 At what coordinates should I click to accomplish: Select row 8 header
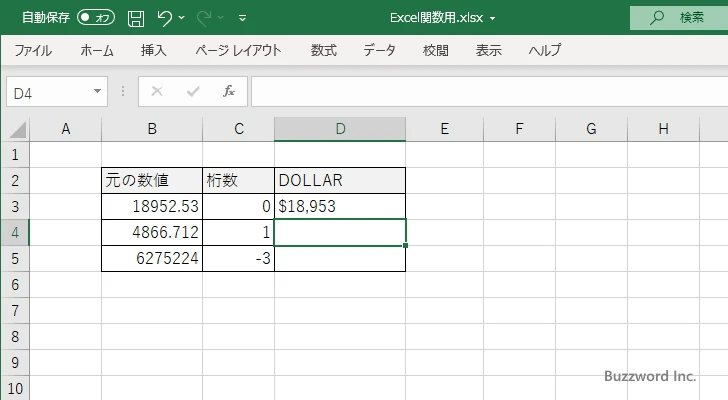pyautogui.click(x=15, y=336)
